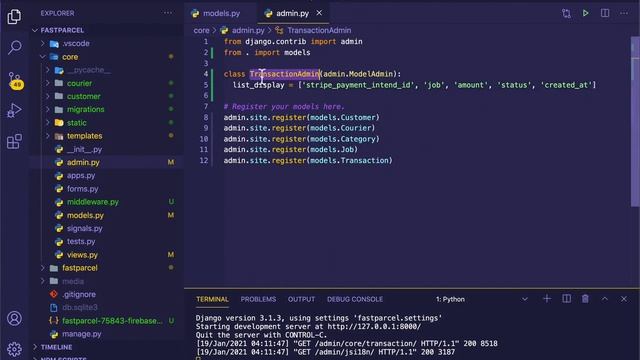The width and height of the screenshot is (640, 360).
Task: Expand the migrations folder
Action: [x=85, y=109]
